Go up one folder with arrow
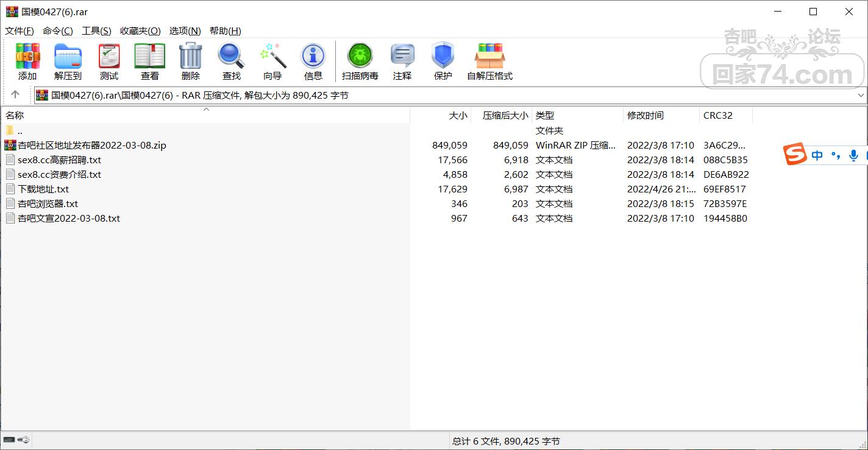 tap(15, 95)
